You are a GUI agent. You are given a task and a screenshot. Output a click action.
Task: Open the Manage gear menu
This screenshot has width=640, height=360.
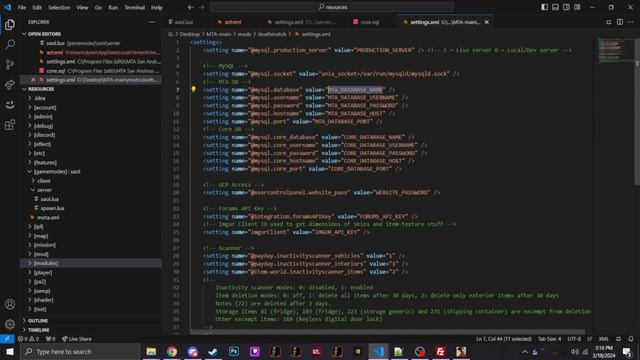pyautogui.click(x=10, y=324)
